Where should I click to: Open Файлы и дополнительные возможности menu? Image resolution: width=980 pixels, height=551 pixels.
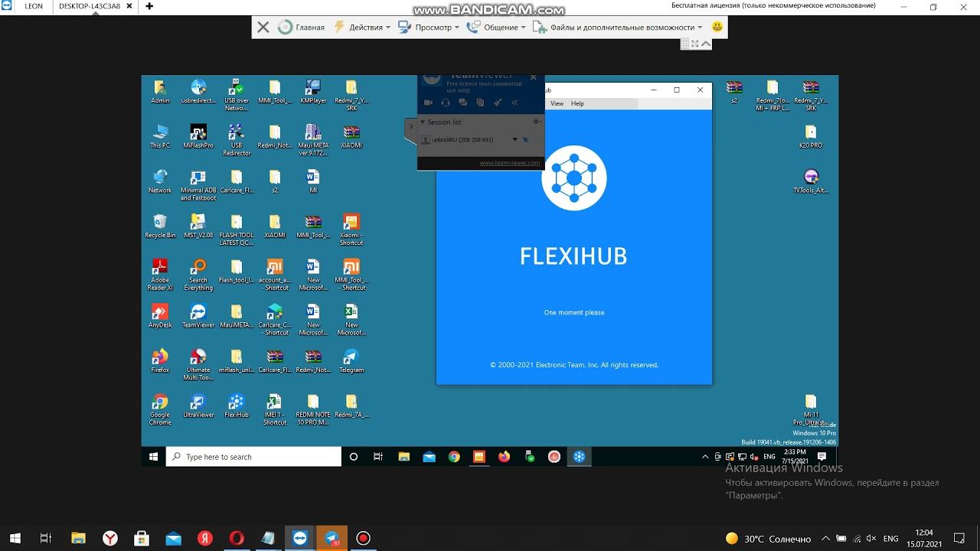click(x=617, y=27)
